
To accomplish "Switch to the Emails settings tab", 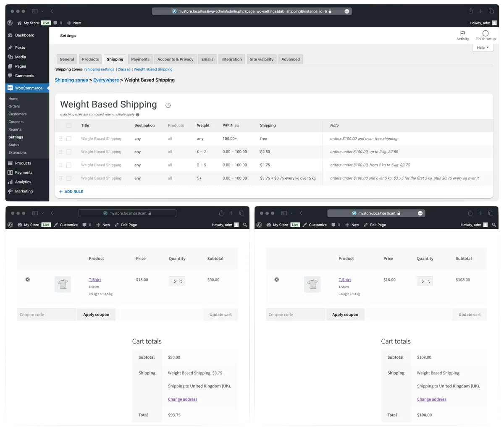I will point(207,59).
